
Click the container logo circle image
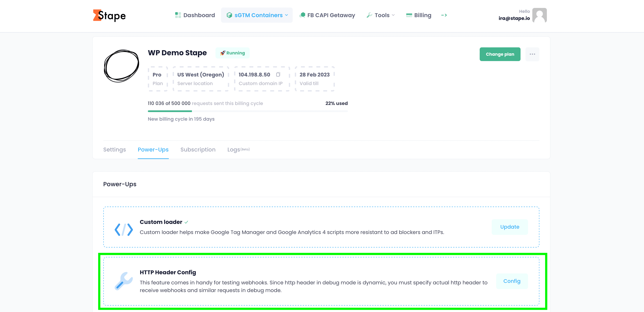point(122,66)
